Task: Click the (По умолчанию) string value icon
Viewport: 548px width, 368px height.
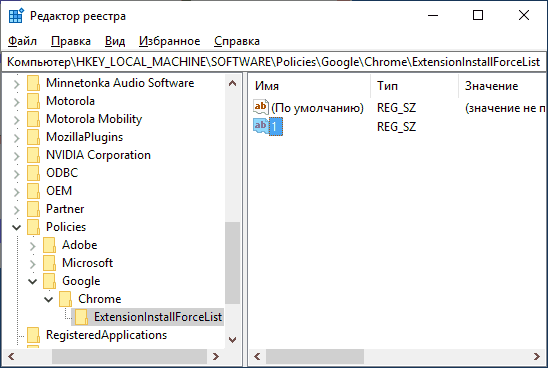Action: coord(261,107)
